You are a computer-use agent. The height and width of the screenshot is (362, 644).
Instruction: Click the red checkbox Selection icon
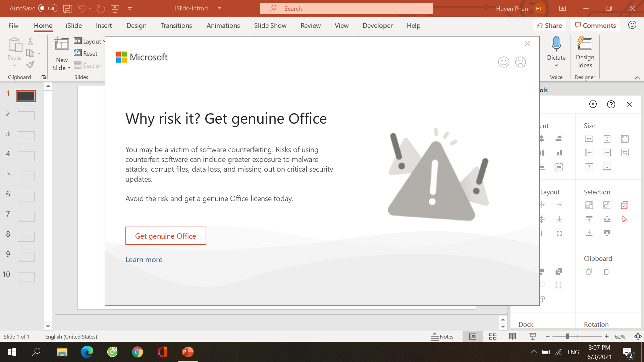click(x=625, y=205)
